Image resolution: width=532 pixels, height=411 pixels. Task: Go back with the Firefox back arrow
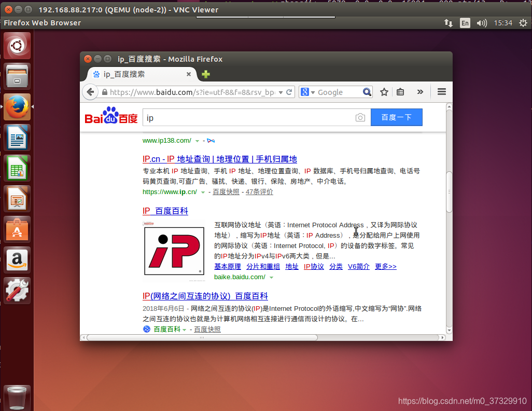click(90, 92)
